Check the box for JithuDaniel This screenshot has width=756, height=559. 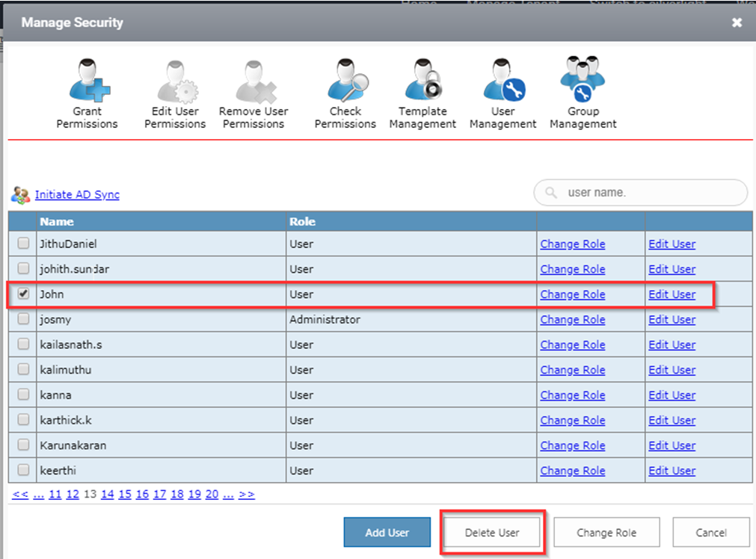(x=23, y=243)
